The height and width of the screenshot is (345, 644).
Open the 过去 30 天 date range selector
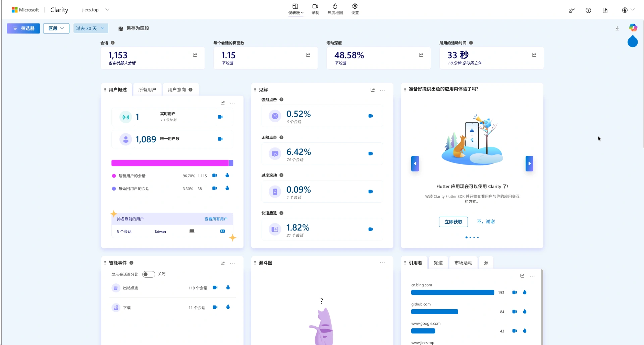point(90,28)
